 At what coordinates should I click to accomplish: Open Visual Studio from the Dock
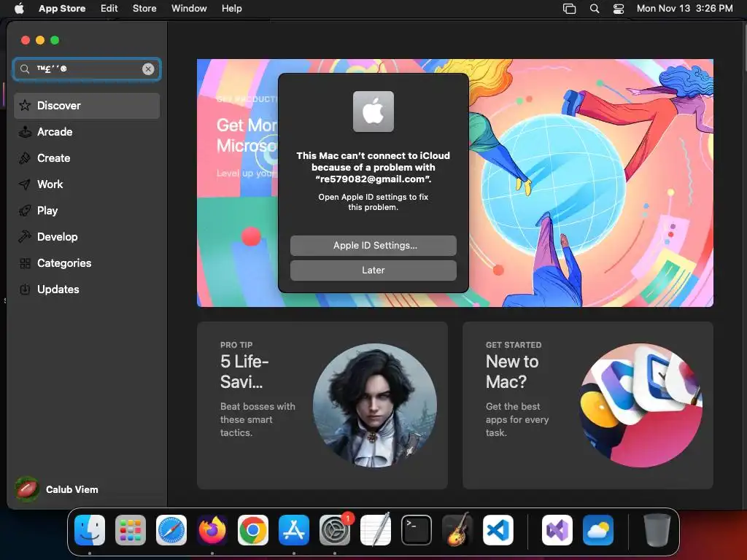tap(557, 529)
